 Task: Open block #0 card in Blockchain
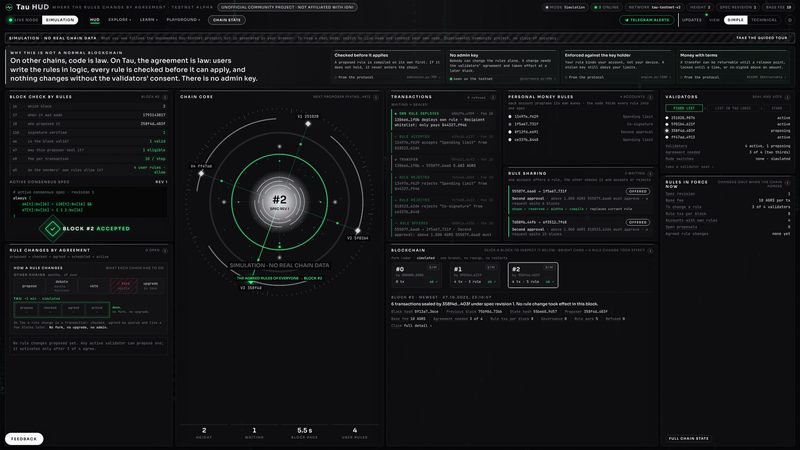[417, 275]
